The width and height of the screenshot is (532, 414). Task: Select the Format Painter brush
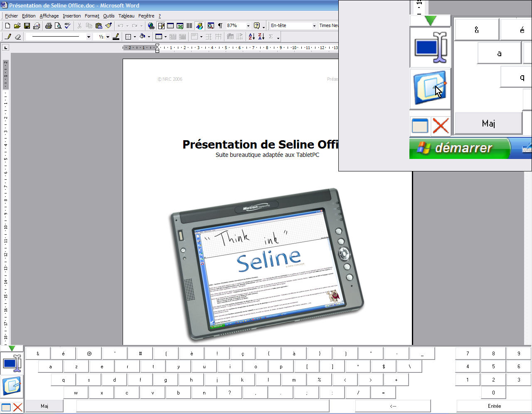click(108, 26)
